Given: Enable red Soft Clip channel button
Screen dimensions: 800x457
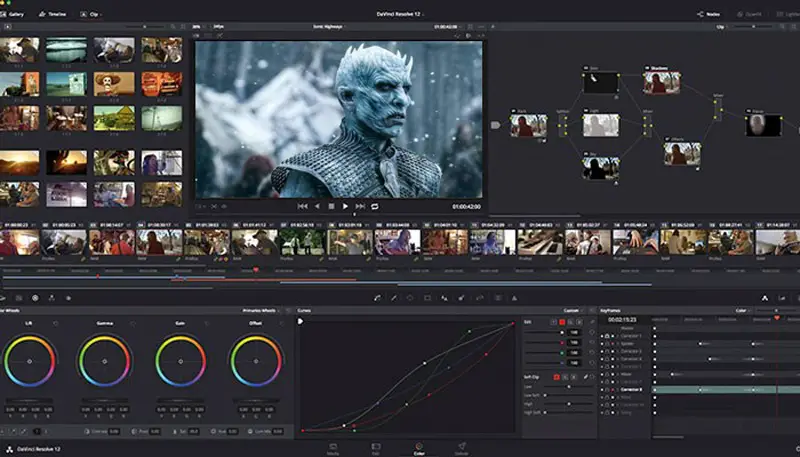Looking at the screenshot, I should pos(557,377).
